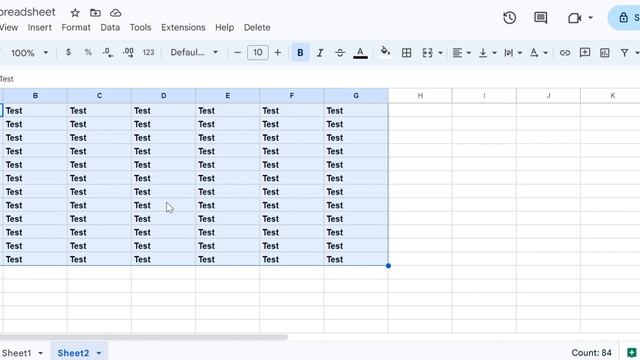Screen dimensions: 640x360
Task: Open the Default font dropdown
Action: pos(194,52)
